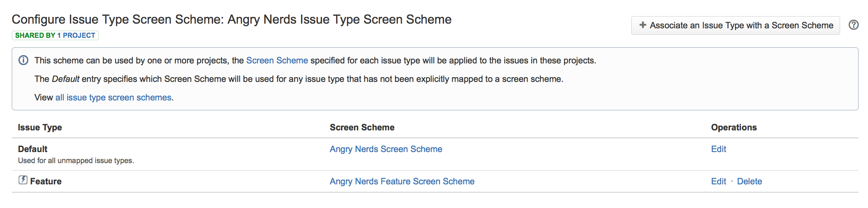Edit the Feature issue type mapping
Viewport: 868px width, 208px height.
point(719,181)
